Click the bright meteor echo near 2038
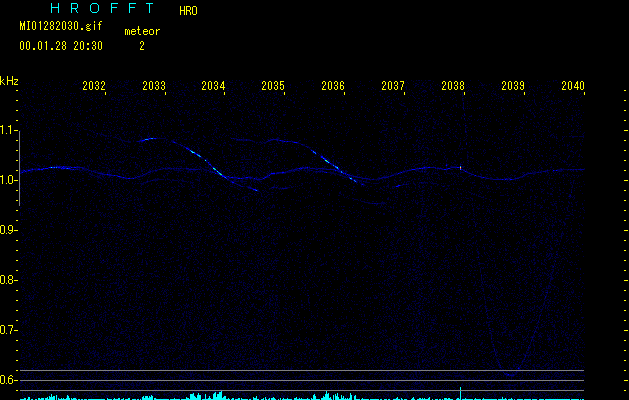 460,168
